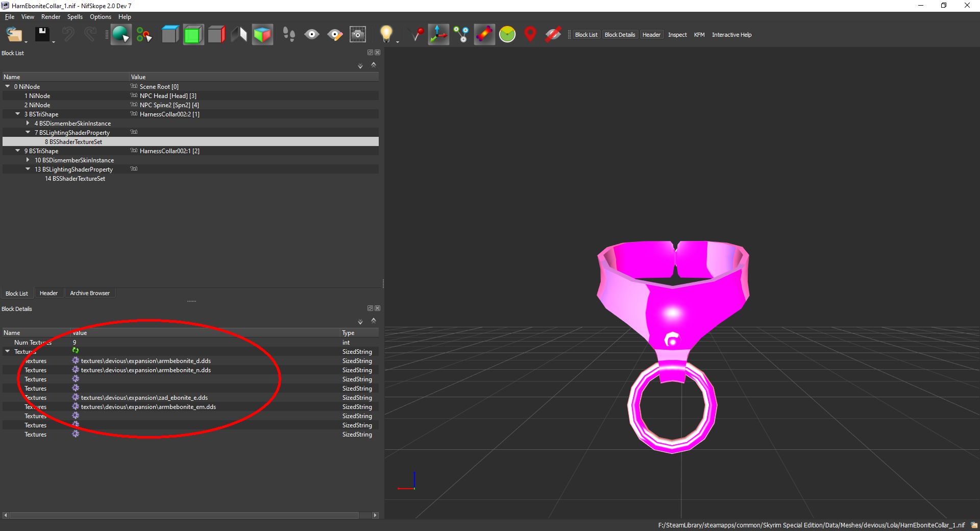Toggle the Show Collision icon

484,35
